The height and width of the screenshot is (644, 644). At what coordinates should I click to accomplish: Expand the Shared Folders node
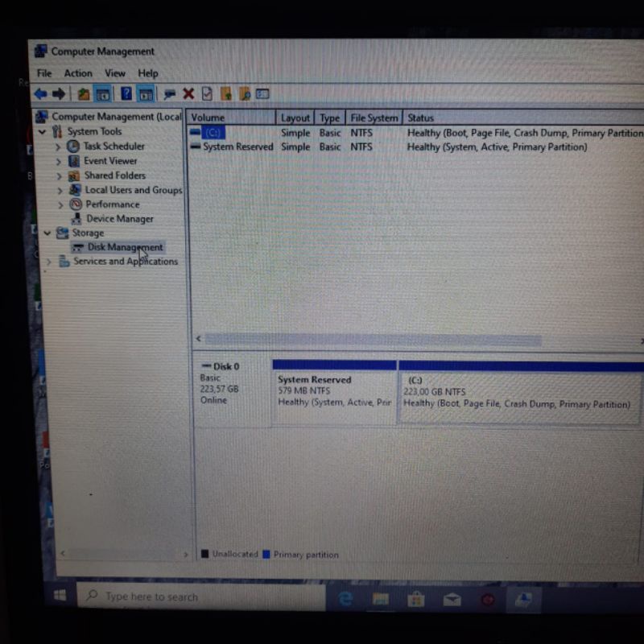(59, 176)
